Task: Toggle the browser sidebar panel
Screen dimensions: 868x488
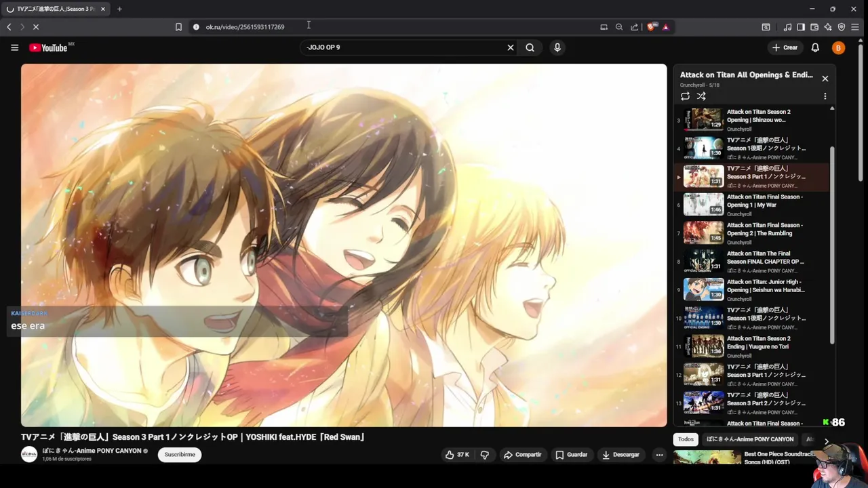Action: click(801, 27)
